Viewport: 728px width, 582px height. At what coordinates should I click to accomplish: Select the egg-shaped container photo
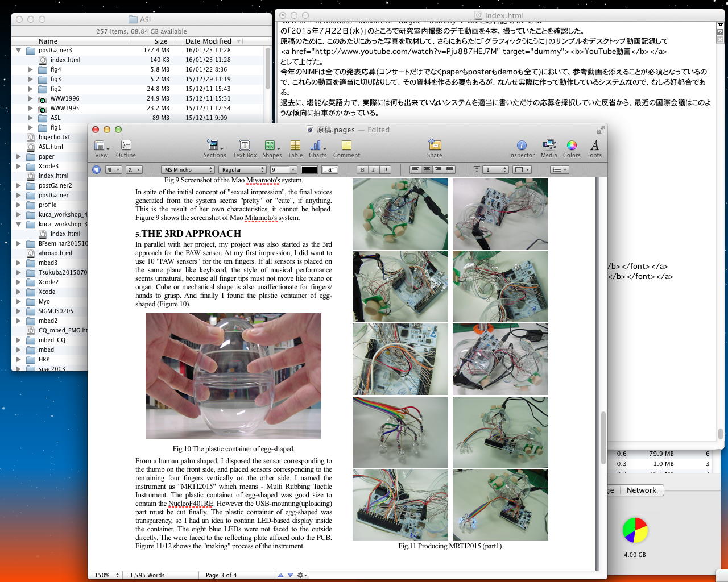tap(233, 376)
